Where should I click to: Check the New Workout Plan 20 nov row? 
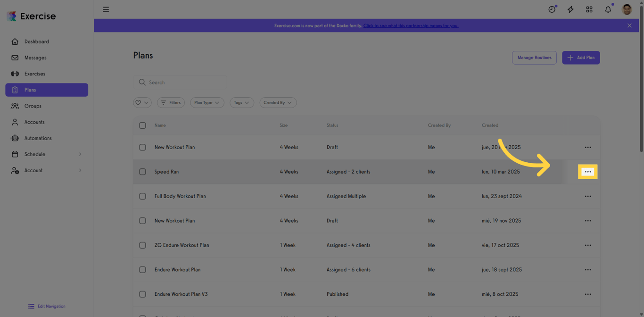coord(142,147)
